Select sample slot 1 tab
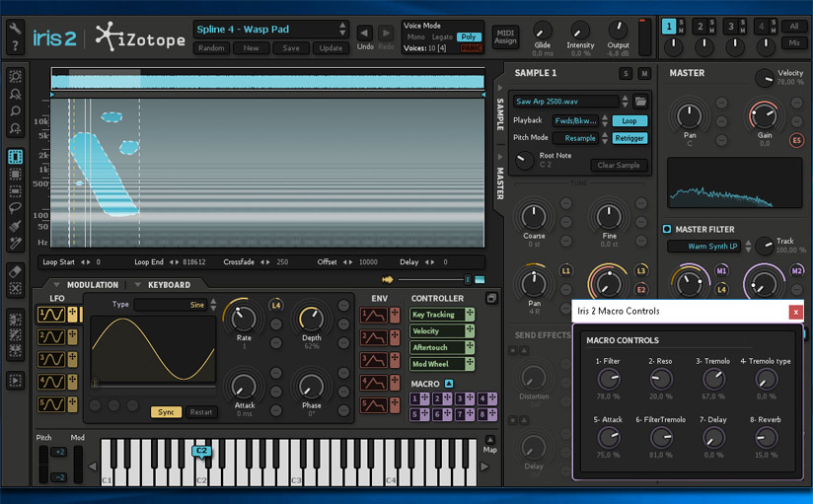The width and height of the screenshot is (813, 504). click(x=669, y=27)
